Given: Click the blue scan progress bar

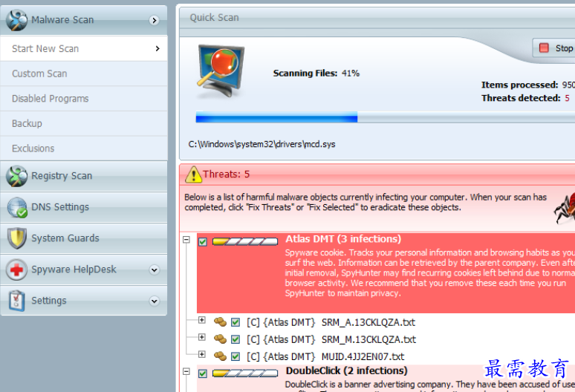Looking at the screenshot, I should 276,117.
